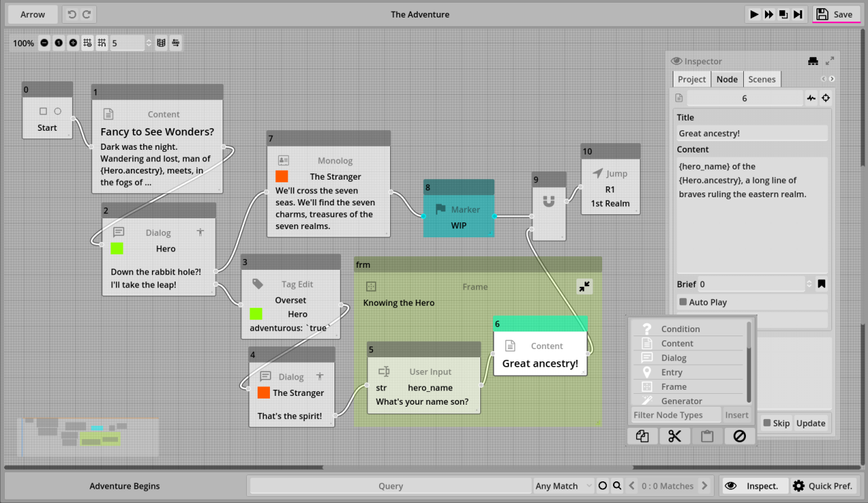Screen dimensions: 868x503
Task: Click the circle search-scope icon
Action: pos(602,486)
